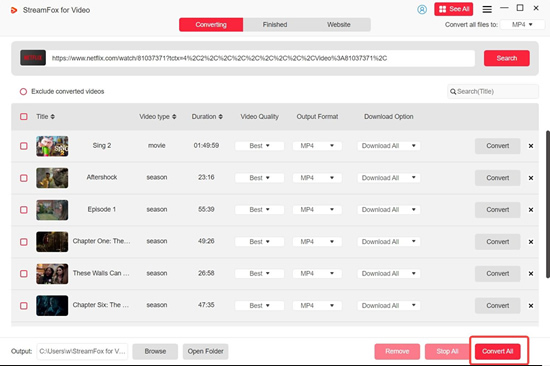Click the Netflix logo beside URL bar
The height and width of the screenshot is (366, 550).
[33, 58]
